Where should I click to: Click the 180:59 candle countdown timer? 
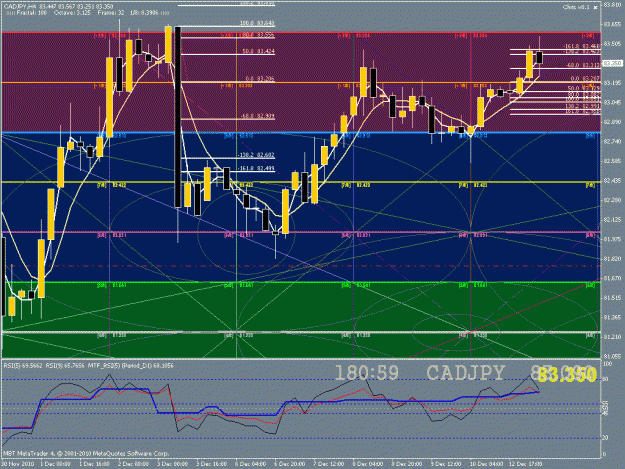(x=366, y=373)
